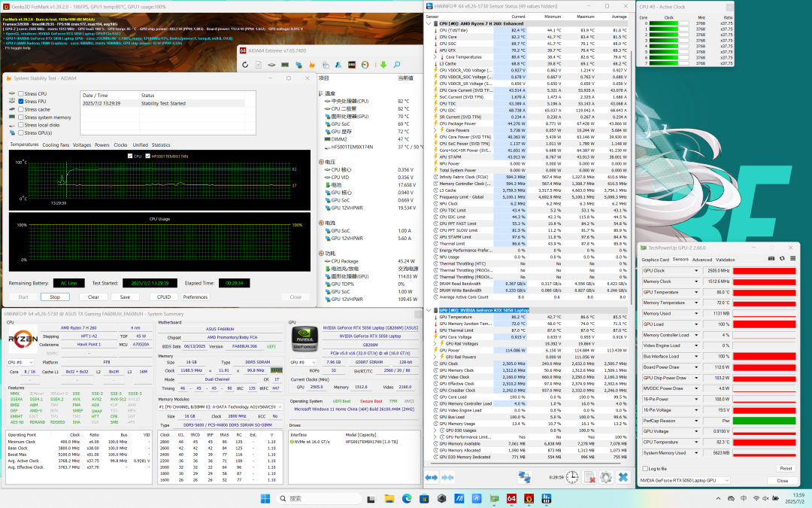Open HWiNFO sensor settings gear

[606, 477]
